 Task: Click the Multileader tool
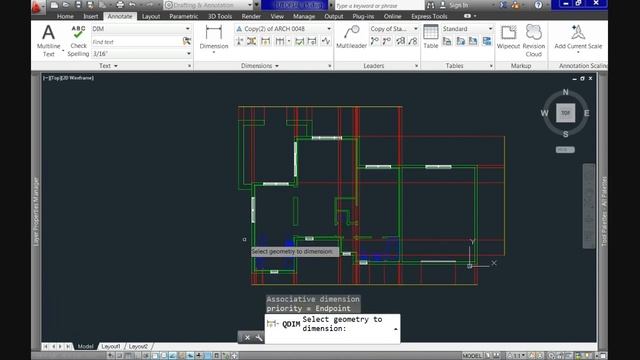[351, 38]
